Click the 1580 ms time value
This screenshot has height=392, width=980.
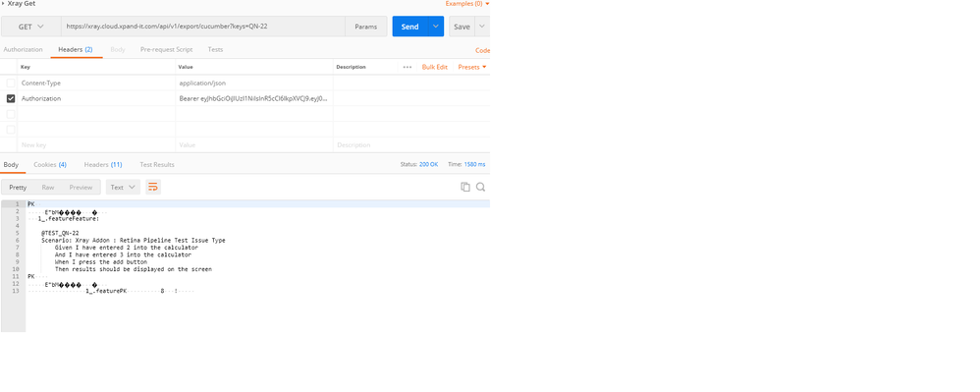point(474,164)
